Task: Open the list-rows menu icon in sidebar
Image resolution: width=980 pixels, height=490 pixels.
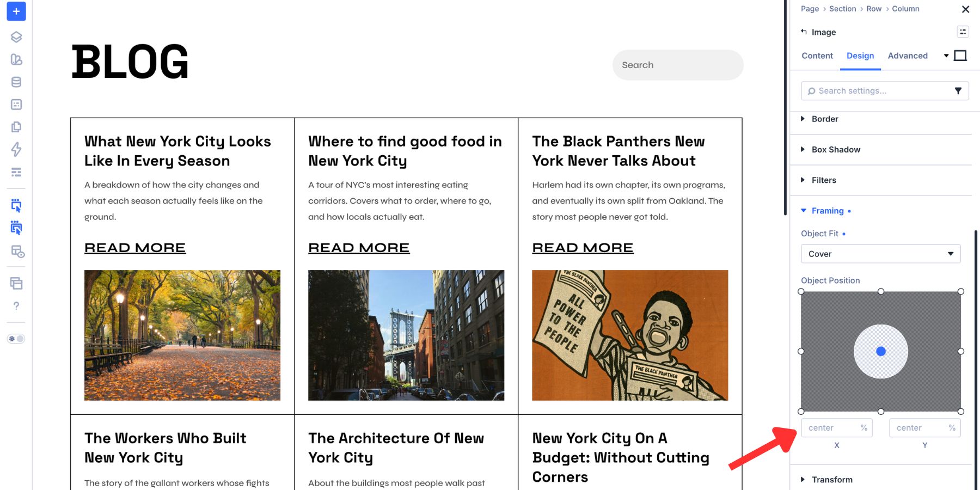Action: point(16,172)
